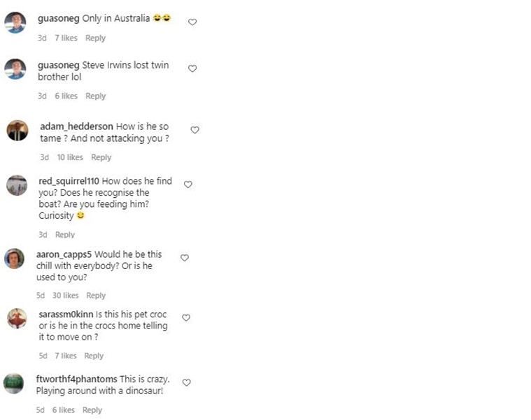The width and height of the screenshot is (531, 420).
Task: Heart adam_hedderson's comment about being tame
Action: (195, 130)
